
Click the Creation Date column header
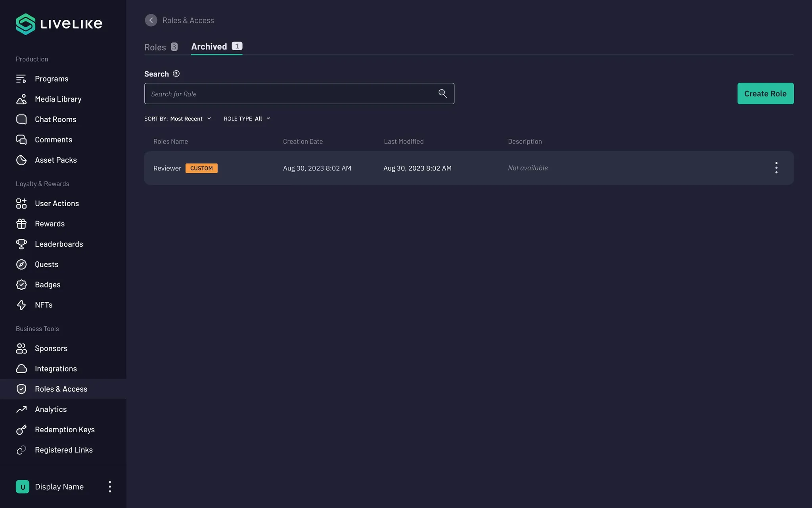coord(303,142)
